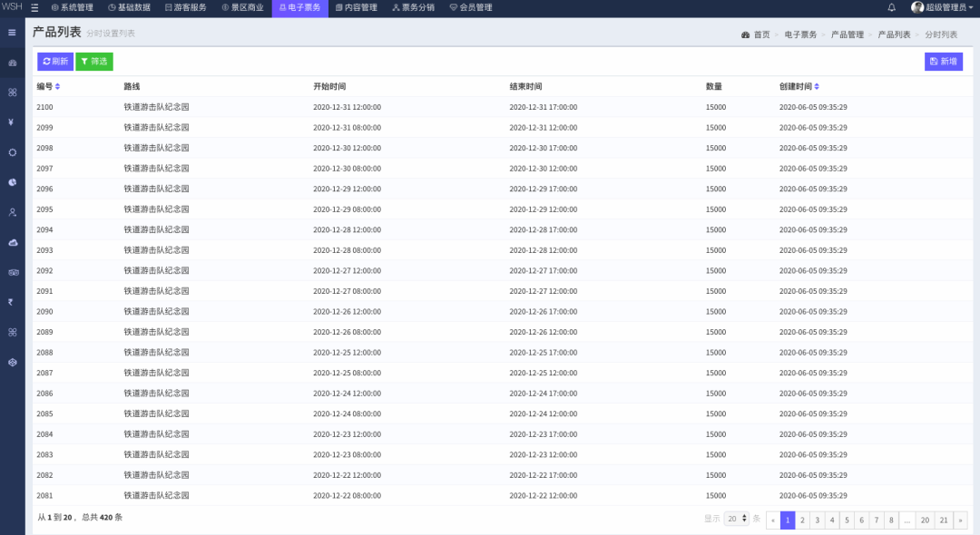Sort the table by 创建时间 column
The image size is (980, 535).
pyautogui.click(x=817, y=87)
